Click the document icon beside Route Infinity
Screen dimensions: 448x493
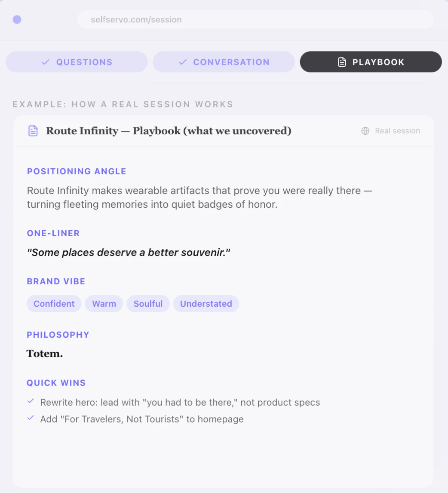click(x=33, y=131)
